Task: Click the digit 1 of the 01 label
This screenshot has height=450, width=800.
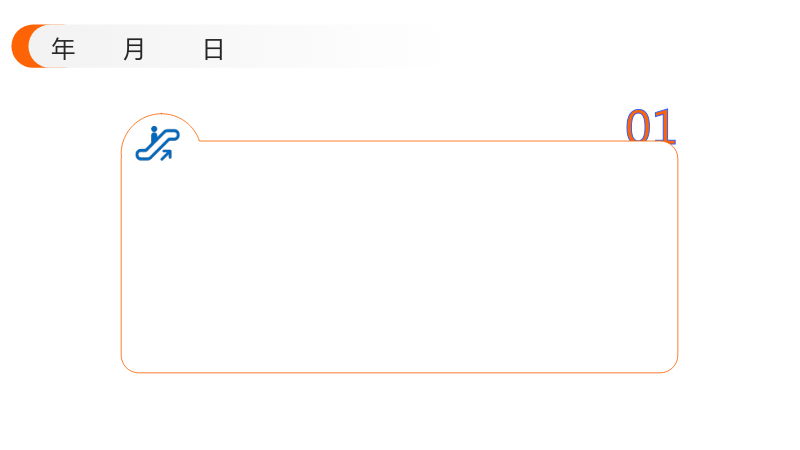Action: pos(665,126)
